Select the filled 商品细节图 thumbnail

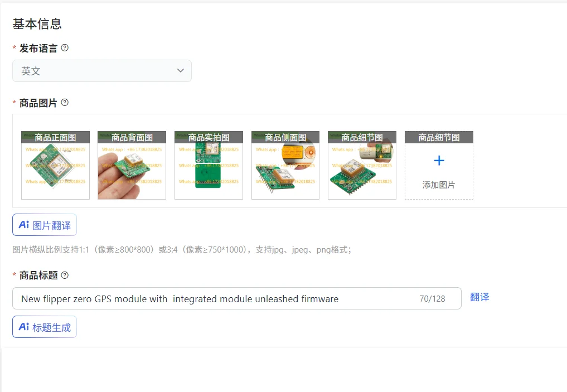pyautogui.click(x=362, y=165)
